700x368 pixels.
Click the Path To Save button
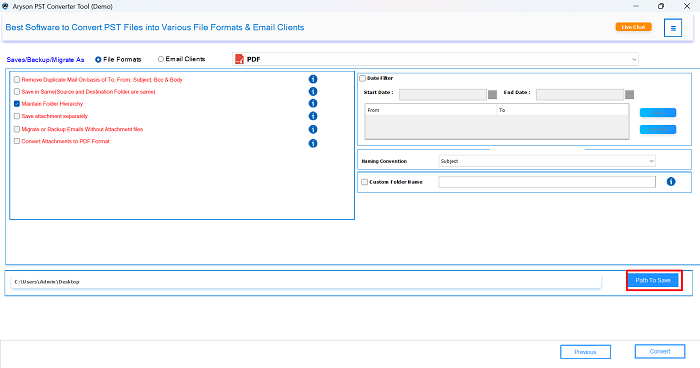(653, 280)
